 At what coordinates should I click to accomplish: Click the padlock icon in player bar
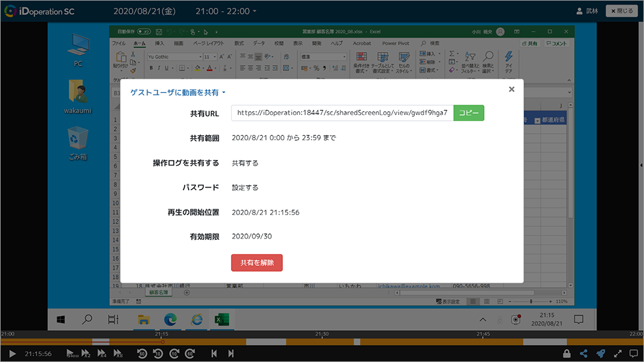[567, 354]
